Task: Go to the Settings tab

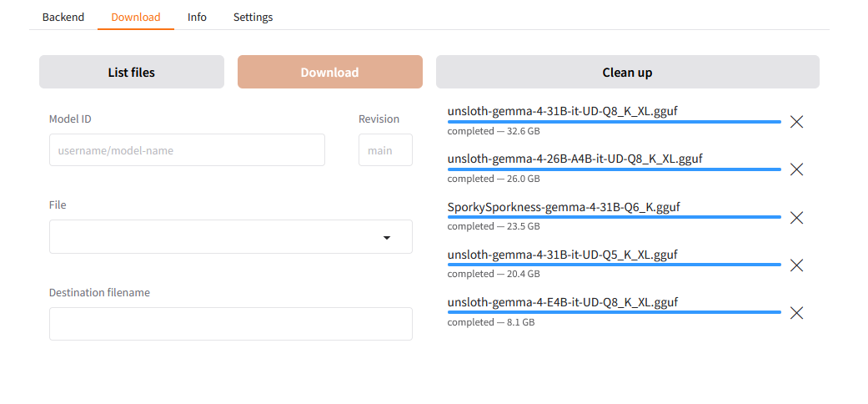Action: click(253, 18)
